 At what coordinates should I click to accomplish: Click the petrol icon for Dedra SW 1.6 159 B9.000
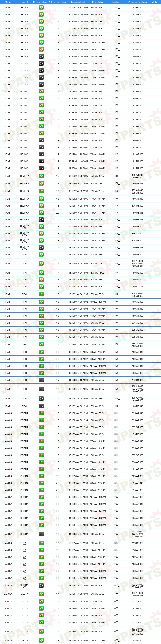coord(41,543)
